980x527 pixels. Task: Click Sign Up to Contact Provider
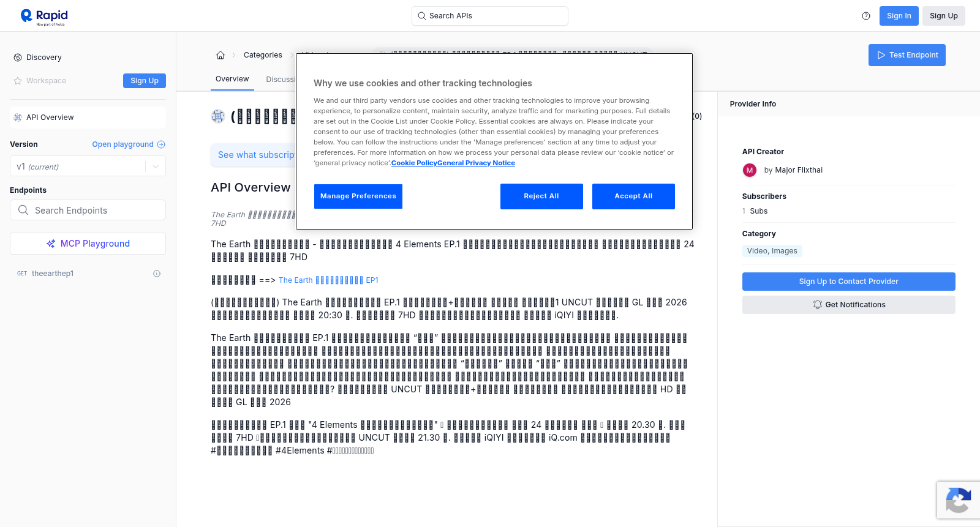click(848, 282)
